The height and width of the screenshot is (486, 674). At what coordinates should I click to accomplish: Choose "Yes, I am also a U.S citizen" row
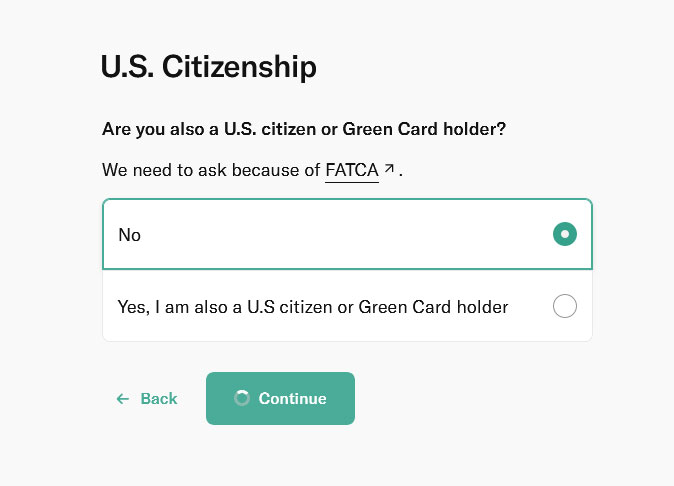347,306
